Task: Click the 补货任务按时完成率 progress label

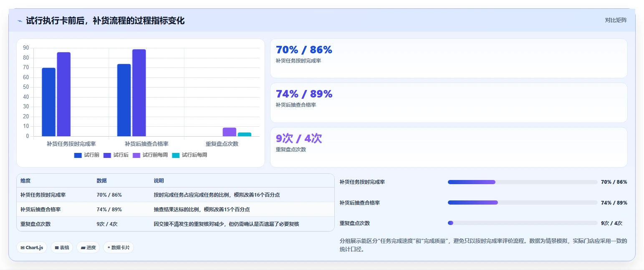Action: 362,182
